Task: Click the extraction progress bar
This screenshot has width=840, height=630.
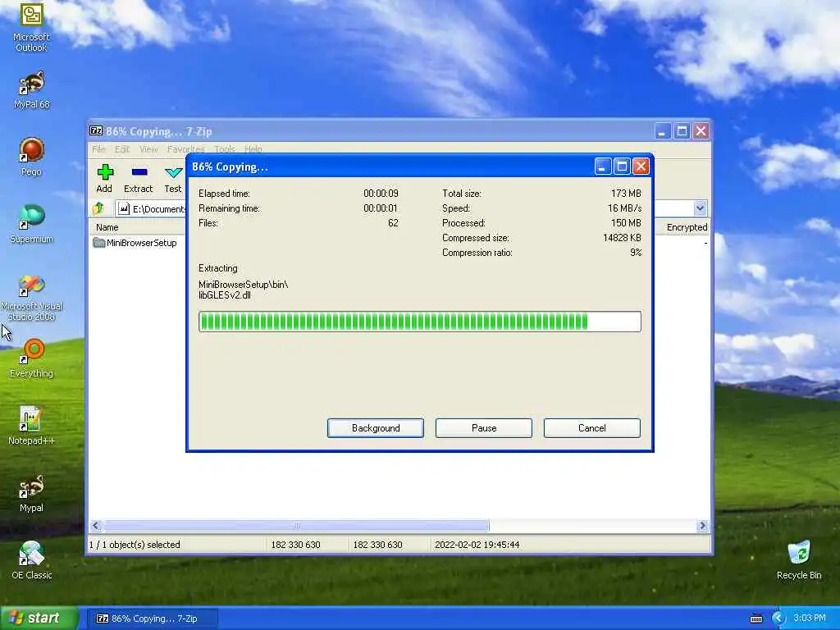Action: click(x=419, y=322)
